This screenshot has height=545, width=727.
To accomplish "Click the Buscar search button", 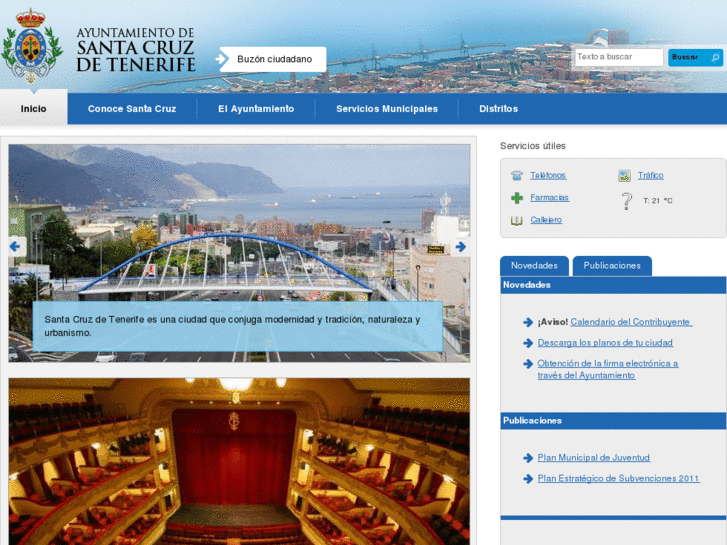I will (x=695, y=58).
